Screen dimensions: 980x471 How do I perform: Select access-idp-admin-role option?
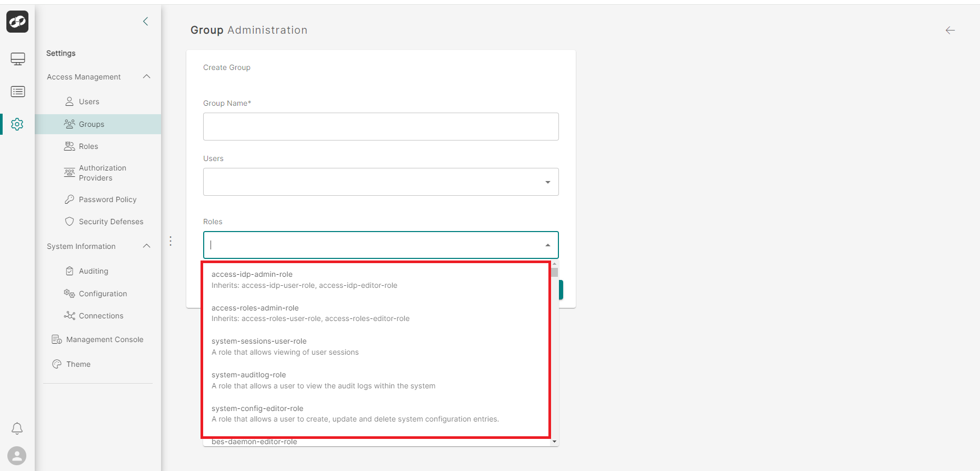pos(377,279)
